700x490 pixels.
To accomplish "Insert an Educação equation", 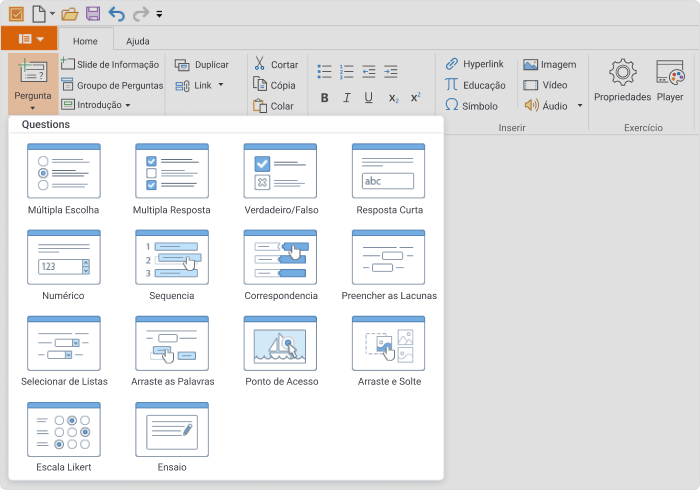I will coord(475,85).
